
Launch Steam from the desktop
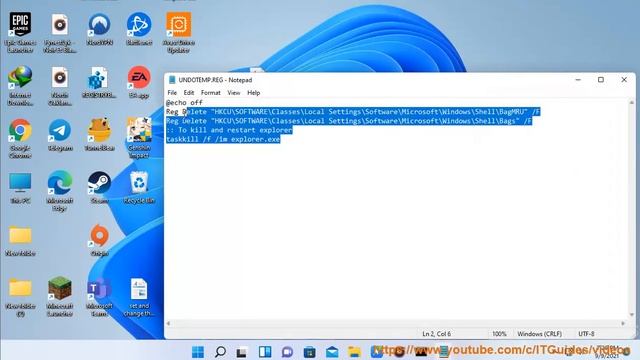[99, 188]
